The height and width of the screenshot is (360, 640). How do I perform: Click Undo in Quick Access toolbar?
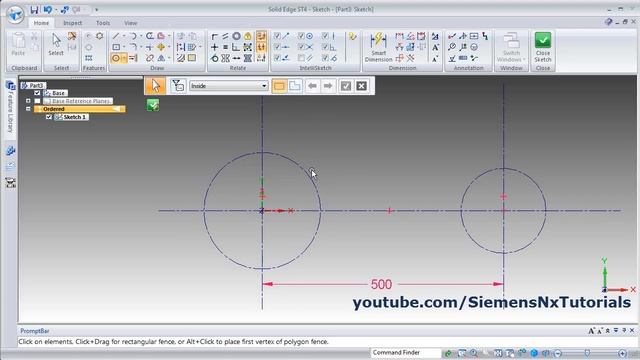point(48,9)
